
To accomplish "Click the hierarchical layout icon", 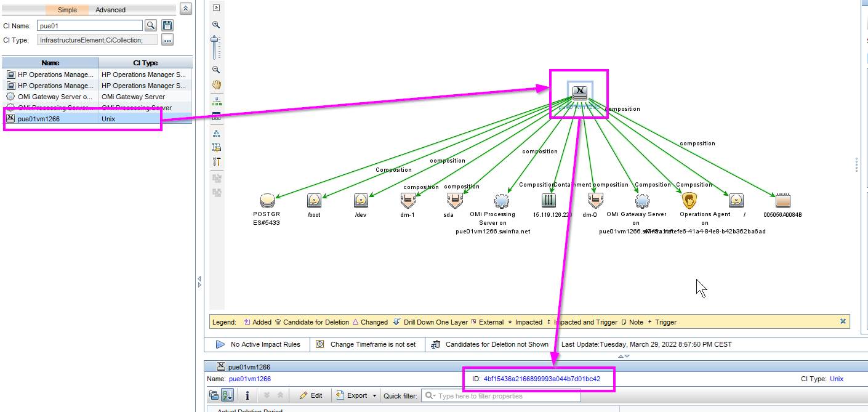I will 216,101.
